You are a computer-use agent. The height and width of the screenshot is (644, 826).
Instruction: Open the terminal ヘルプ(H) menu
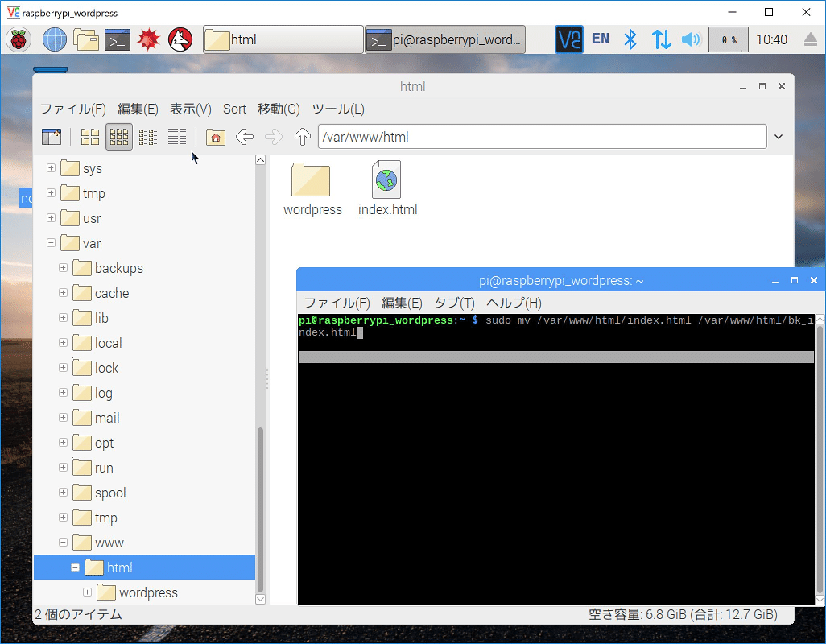coord(514,303)
